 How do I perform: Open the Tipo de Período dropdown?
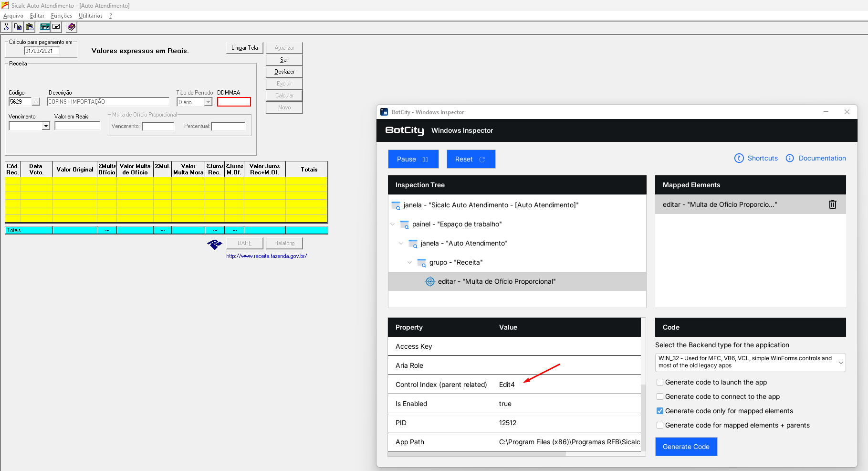coord(208,102)
